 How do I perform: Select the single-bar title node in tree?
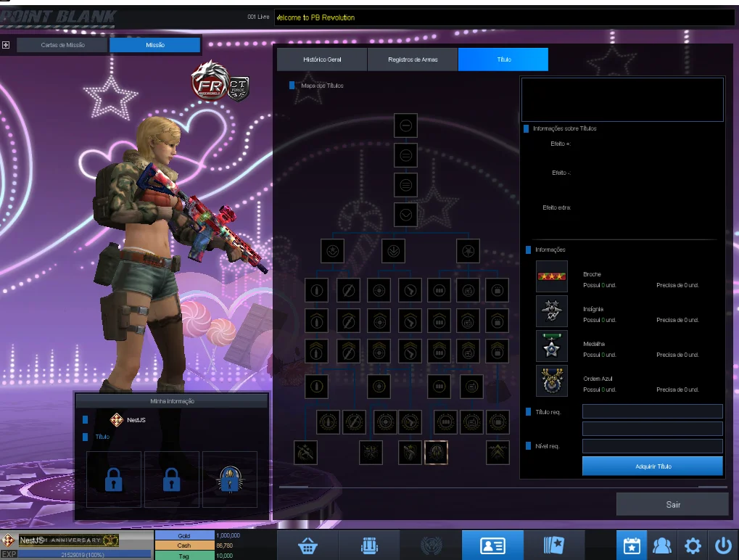[x=406, y=126]
